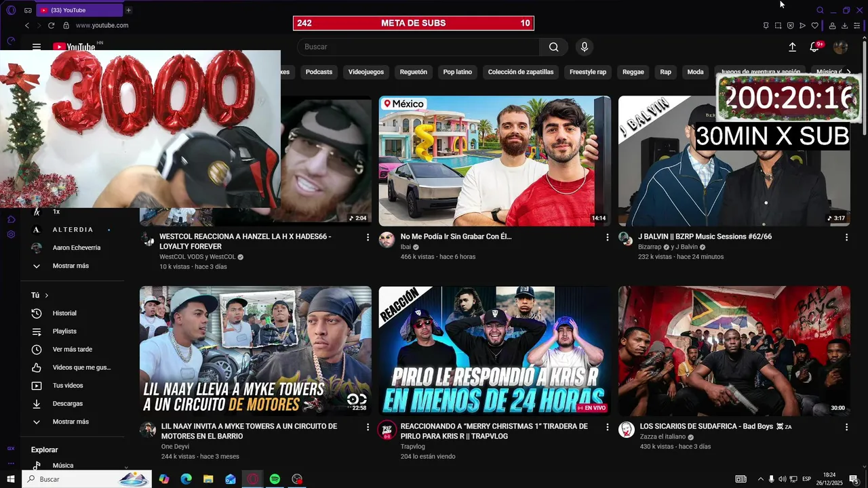This screenshot has height=488, width=868.
Task: Open Historial in the sidebar
Action: point(64,313)
